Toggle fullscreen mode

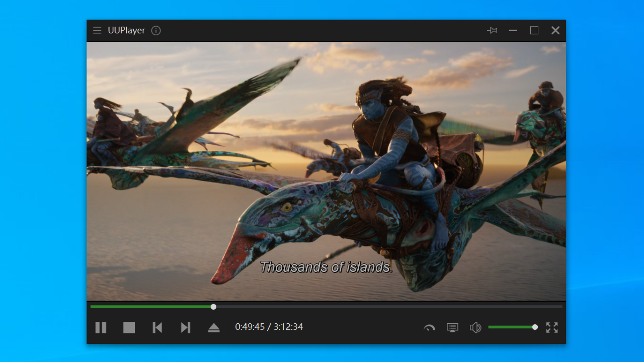pos(552,327)
